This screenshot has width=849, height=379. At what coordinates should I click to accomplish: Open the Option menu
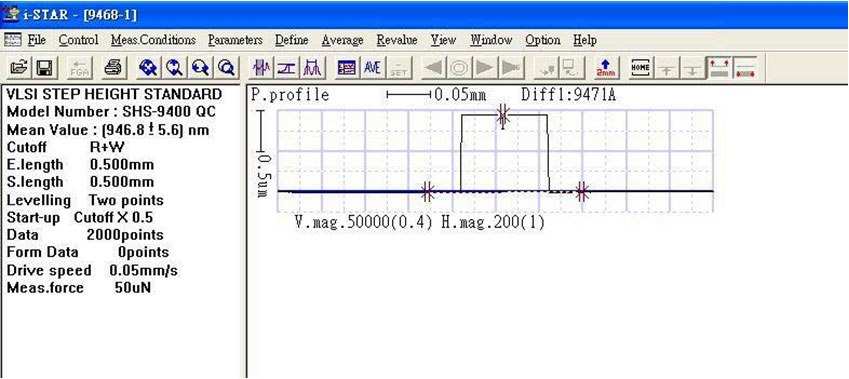pos(543,40)
